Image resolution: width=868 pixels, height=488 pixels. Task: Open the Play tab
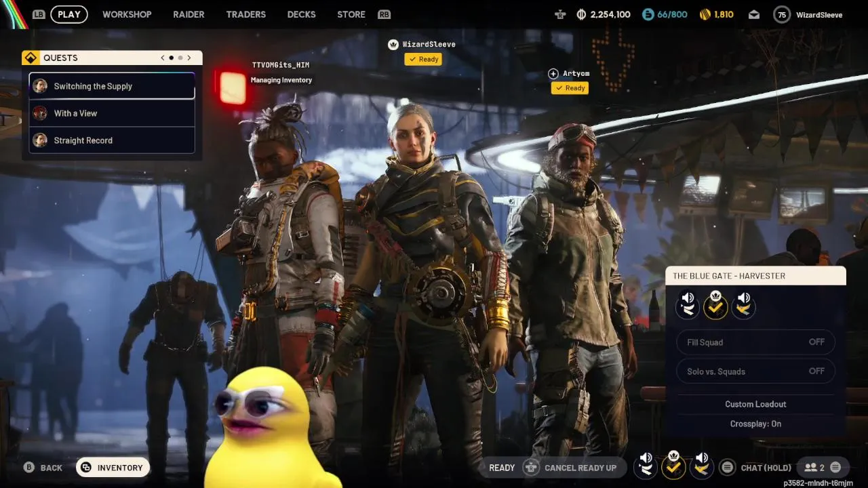(x=69, y=14)
